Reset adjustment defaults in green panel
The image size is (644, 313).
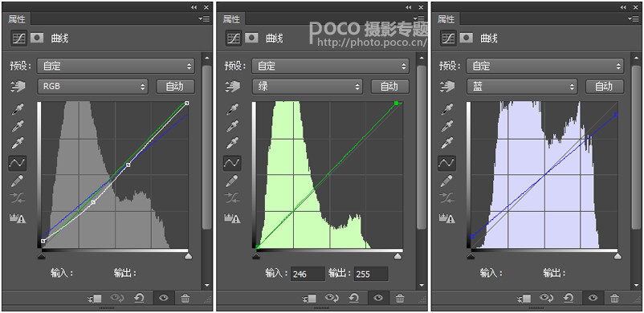pos(353,298)
